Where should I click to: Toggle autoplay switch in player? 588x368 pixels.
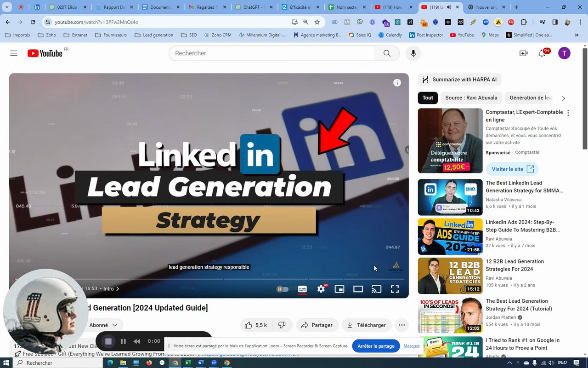282,289
